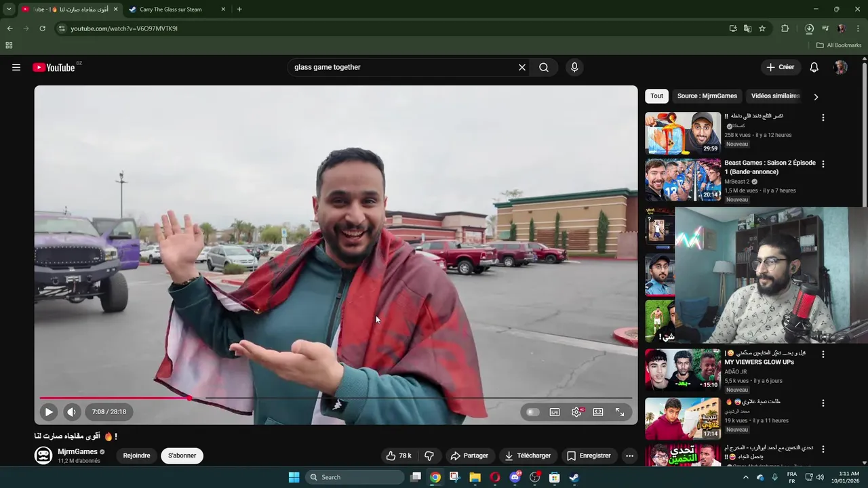Screen dimensions: 868x488
Task: Open Chrome three-dot menu
Action: [859, 28]
